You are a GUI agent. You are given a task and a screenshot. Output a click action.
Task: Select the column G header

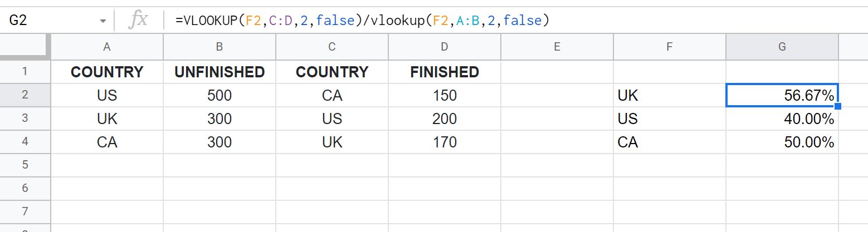click(782, 47)
